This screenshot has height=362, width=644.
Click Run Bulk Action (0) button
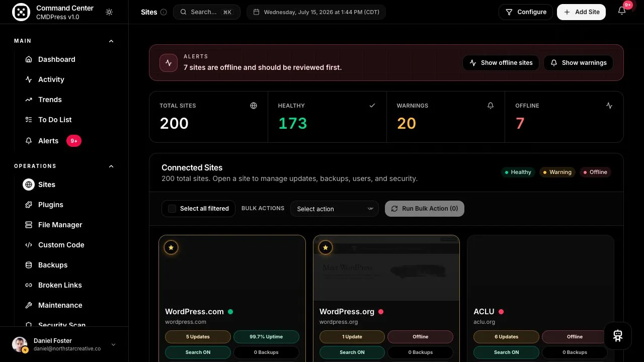pyautogui.click(x=425, y=209)
